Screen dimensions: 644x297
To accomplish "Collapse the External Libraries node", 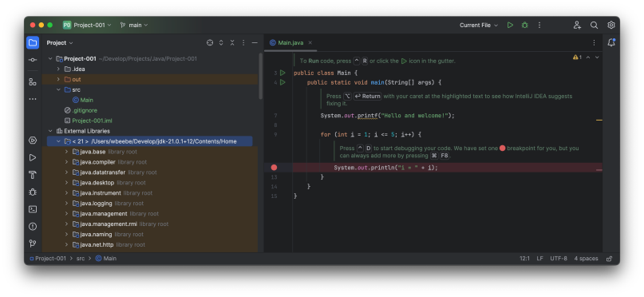I will tap(50, 131).
